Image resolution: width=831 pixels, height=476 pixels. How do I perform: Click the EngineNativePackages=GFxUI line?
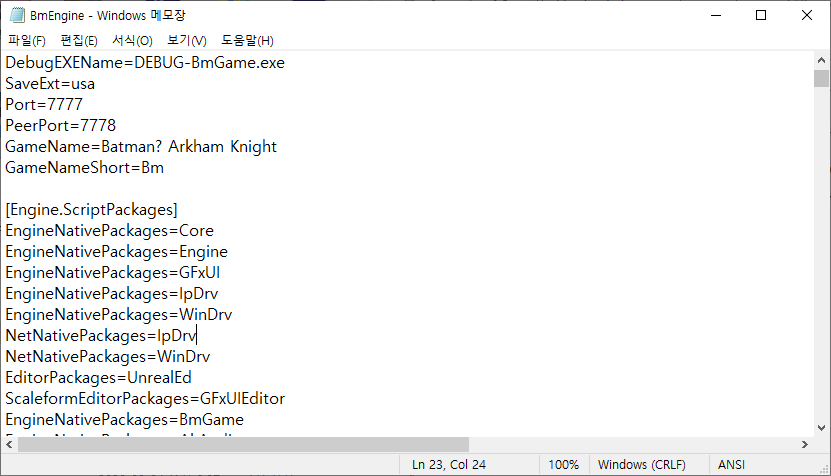click(x=113, y=272)
